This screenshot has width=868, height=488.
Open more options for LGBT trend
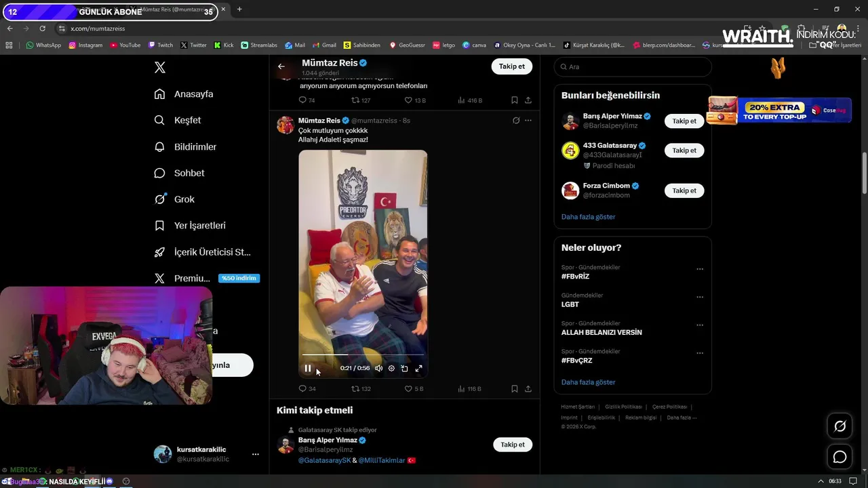click(700, 297)
